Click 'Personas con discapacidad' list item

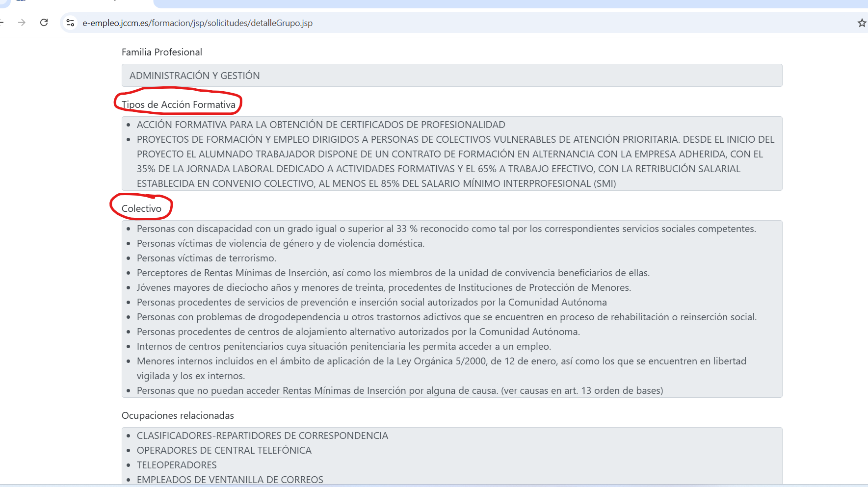coord(447,229)
